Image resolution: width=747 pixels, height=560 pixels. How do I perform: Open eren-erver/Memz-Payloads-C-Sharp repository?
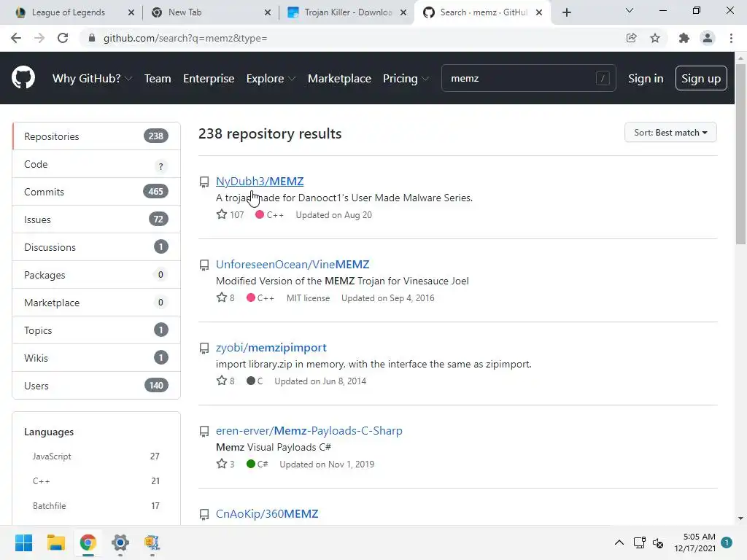coord(309,430)
